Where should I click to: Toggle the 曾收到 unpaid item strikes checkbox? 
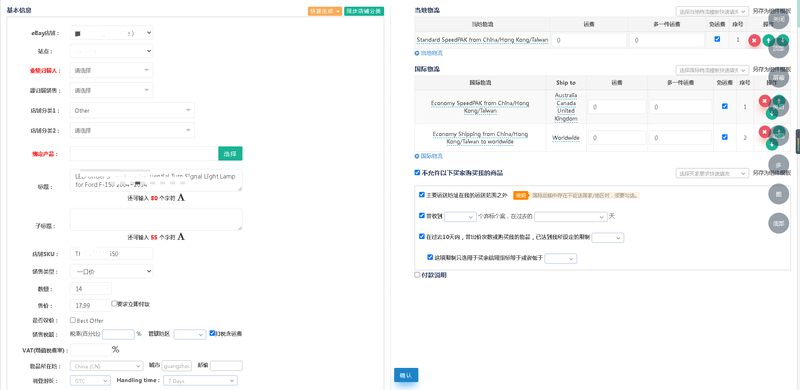coord(421,215)
